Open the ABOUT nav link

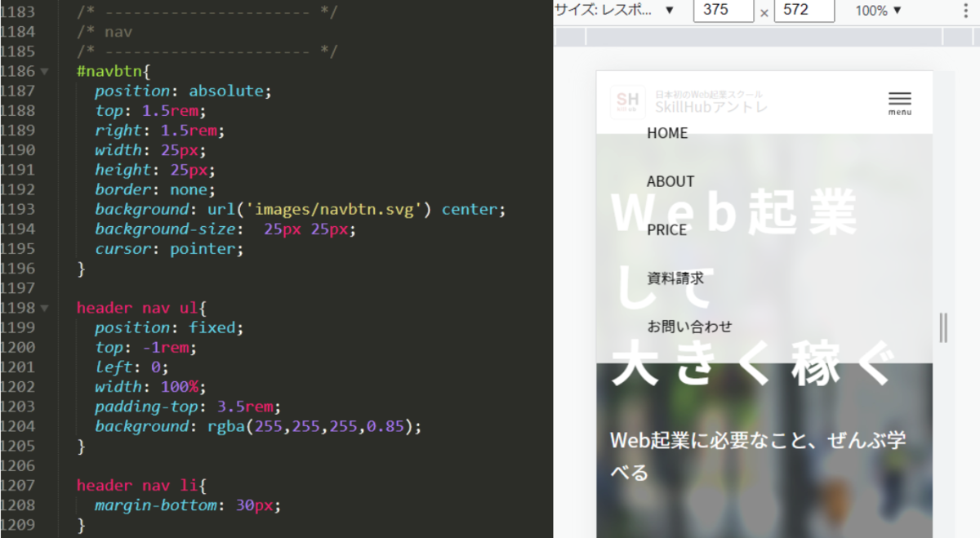click(x=670, y=181)
